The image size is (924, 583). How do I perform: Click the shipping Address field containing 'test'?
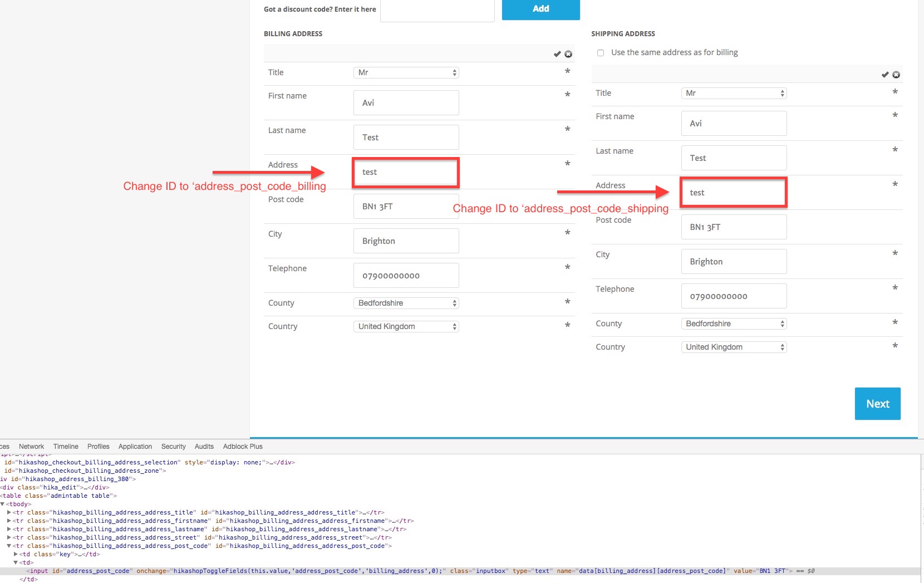tap(734, 193)
